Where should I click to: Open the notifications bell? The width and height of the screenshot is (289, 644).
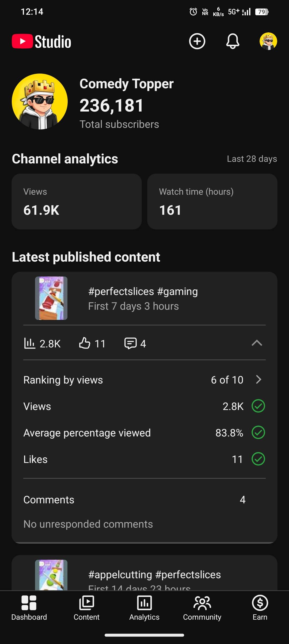[x=233, y=41]
